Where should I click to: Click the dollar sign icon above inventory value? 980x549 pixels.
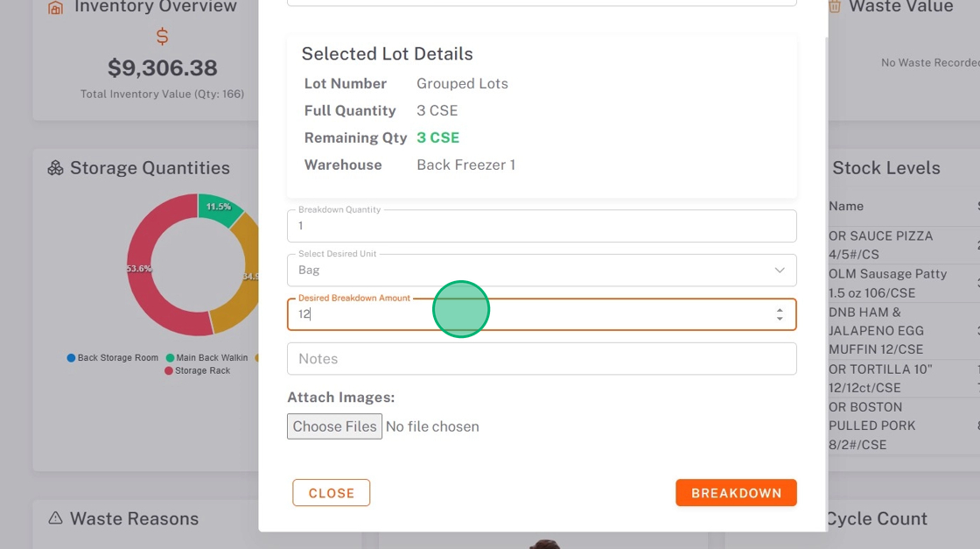click(x=162, y=37)
